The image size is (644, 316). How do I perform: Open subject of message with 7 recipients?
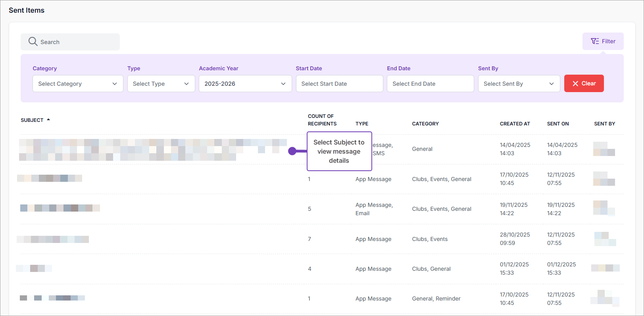(53, 239)
